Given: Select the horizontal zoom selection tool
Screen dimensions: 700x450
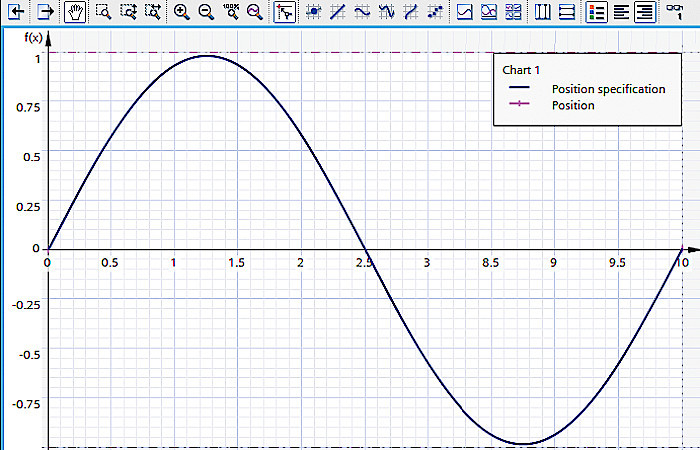Looking at the screenshot, I should click(x=154, y=12).
